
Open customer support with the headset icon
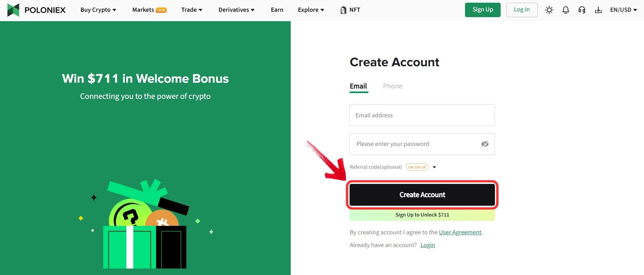pyautogui.click(x=582, y=10)
